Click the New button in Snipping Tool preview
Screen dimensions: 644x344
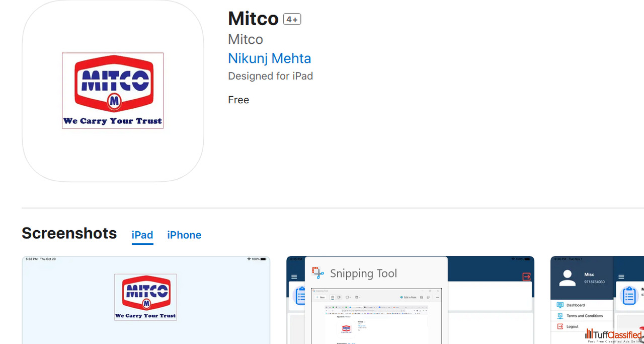[x=320, y=297]
